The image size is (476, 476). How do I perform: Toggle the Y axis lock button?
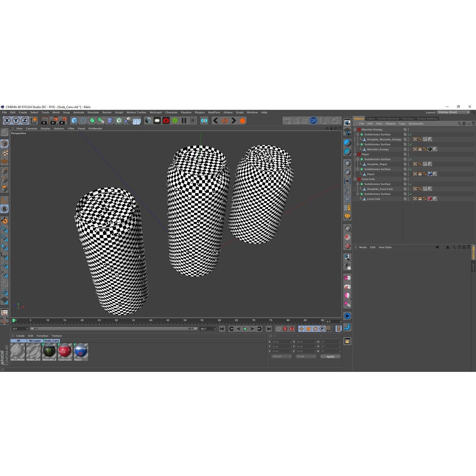[x=16, y=120]
